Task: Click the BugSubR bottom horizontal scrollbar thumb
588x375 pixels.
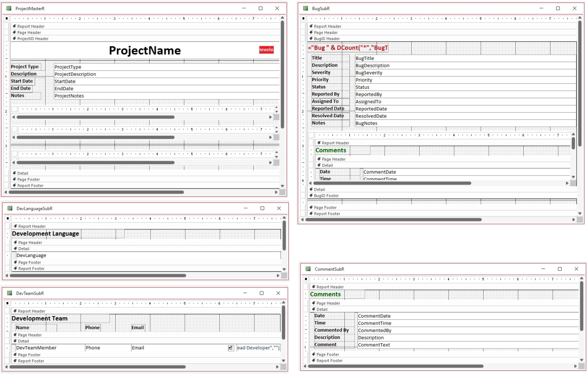Action: coord(393,220)
